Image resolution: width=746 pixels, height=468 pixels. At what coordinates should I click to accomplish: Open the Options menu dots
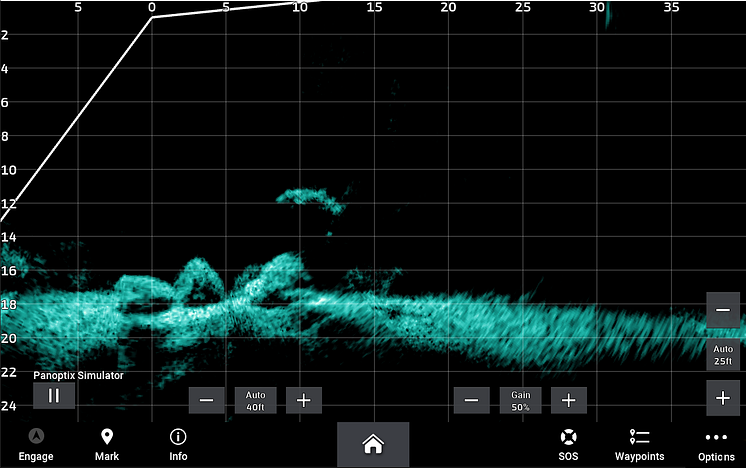pos(716,437)
